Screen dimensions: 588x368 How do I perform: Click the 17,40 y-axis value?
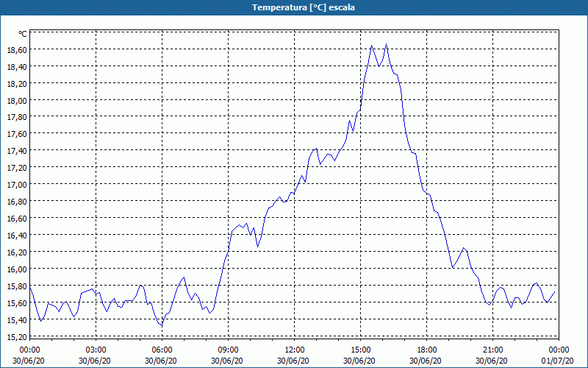(x=17, y=151)
